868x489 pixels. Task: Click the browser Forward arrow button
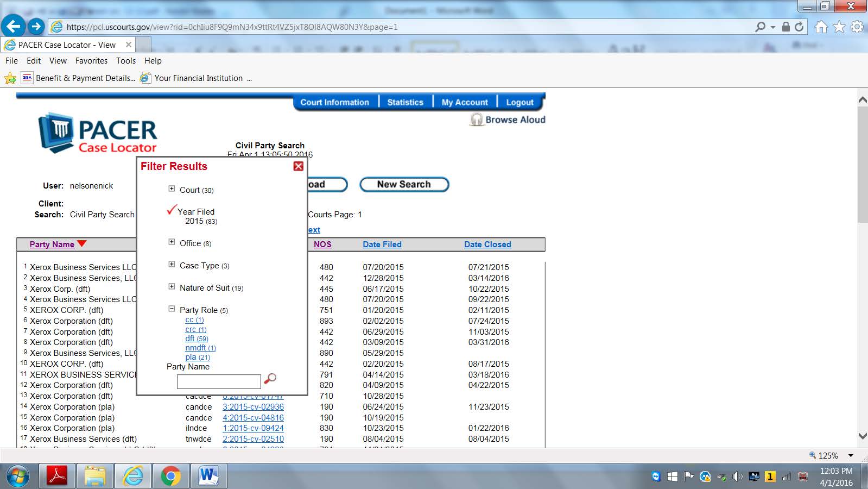tap(36, 26)
